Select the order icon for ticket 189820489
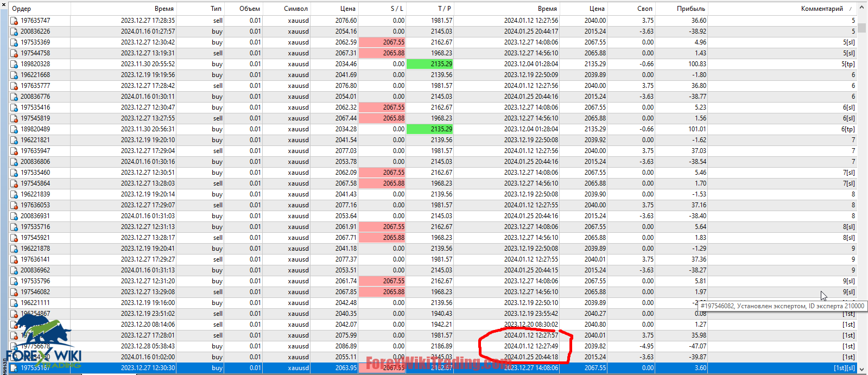Viewport: 868px width, 375px height. pos(14,129)
